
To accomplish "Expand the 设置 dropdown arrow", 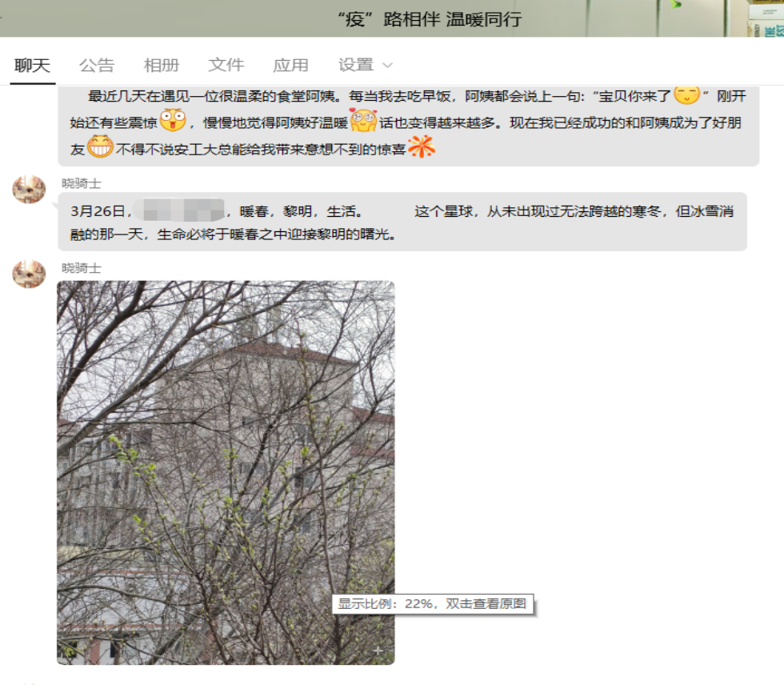I will [388, 66].
